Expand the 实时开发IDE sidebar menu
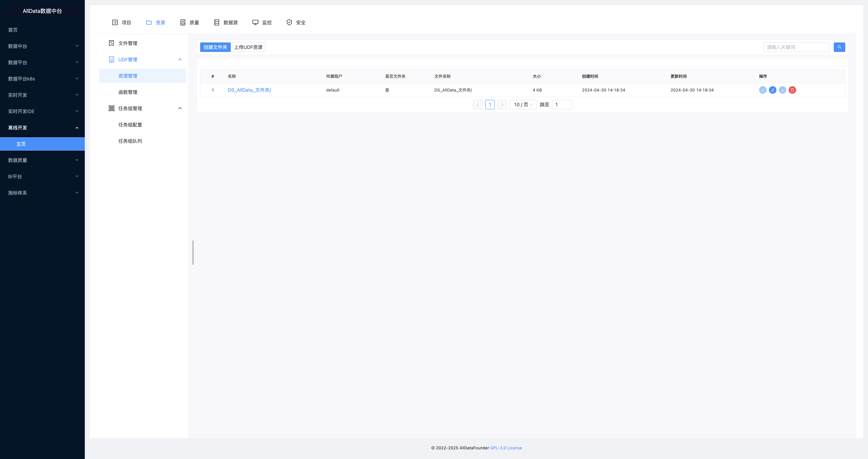The image size is (868, 459). (x=42, y=111)
